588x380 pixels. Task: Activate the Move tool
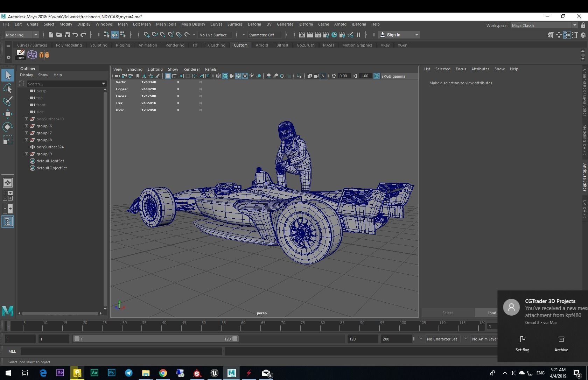pos(8,114)
